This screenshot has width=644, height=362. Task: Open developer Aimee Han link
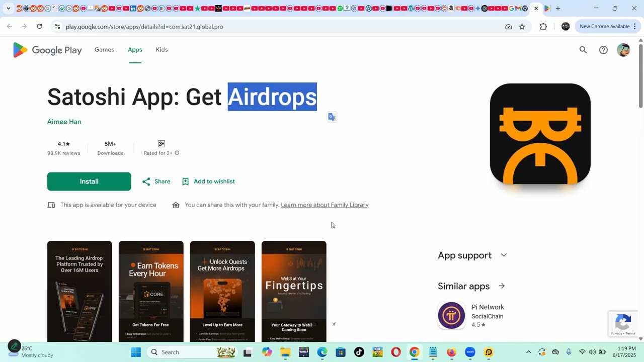pos(64,122)
